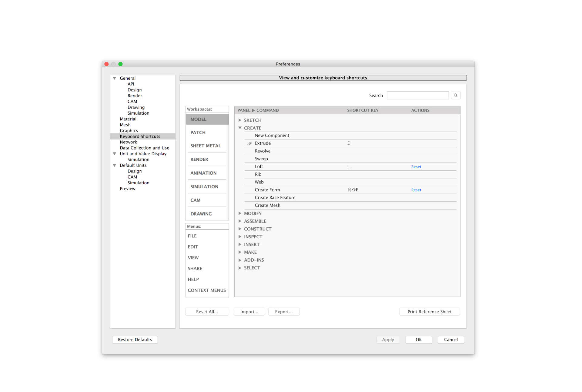Expand the SKETCH panel group

tap(240, 120)
